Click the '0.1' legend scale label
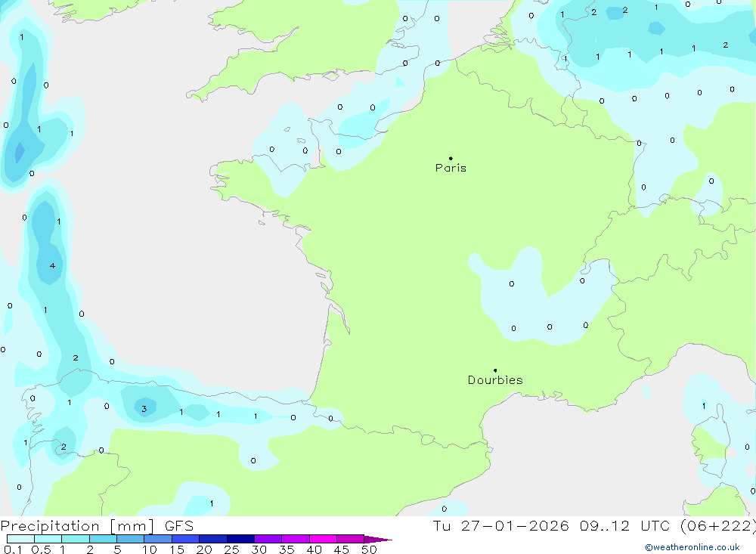Screen dimensions: 756x554 pyautogui.click(x=13, y=549)
